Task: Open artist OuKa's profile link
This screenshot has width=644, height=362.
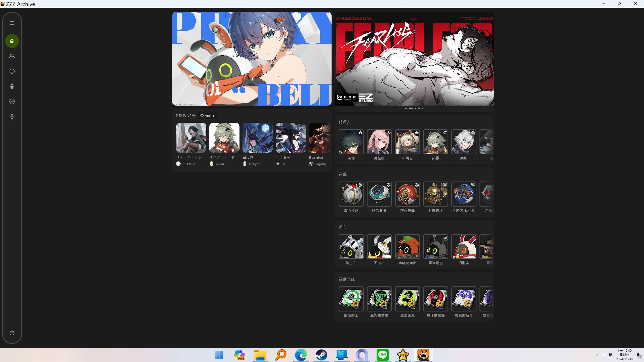Action: 217,164
